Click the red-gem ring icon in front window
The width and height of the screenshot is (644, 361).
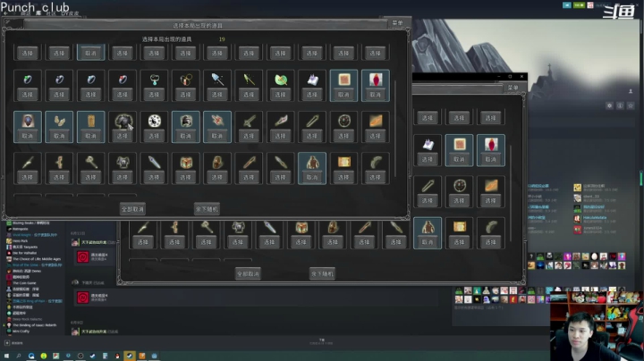click(123, 80)
